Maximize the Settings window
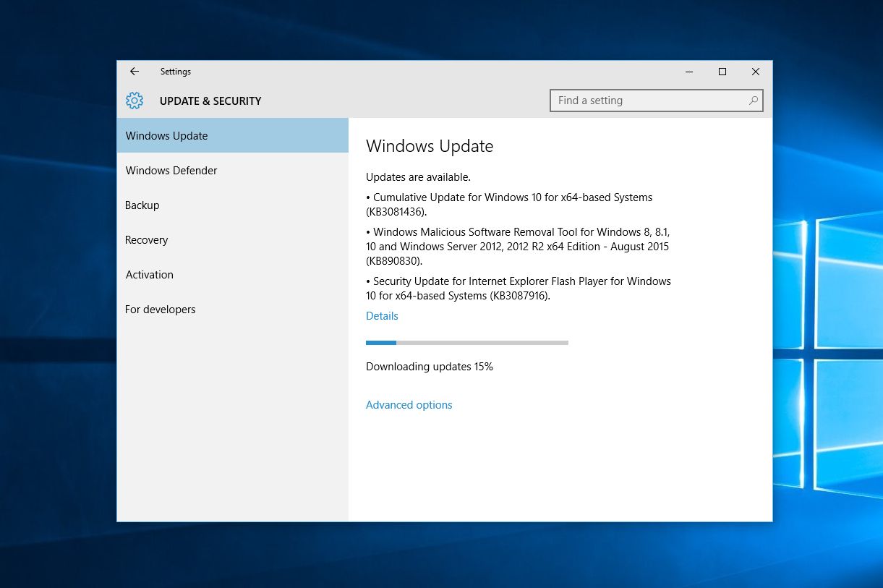The width and height of the screenshot is (883, 588). [x=722, y=72]
